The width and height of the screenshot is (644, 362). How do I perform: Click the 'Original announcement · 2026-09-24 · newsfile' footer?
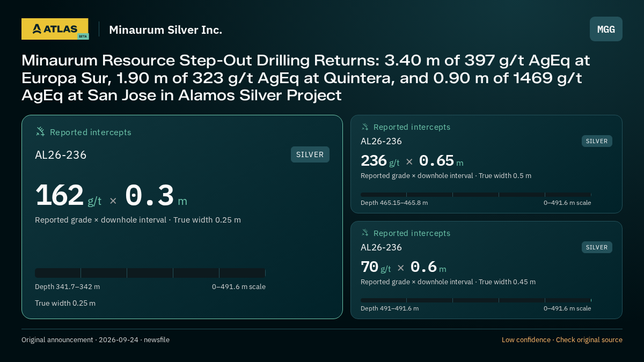(x=96, y=340)
